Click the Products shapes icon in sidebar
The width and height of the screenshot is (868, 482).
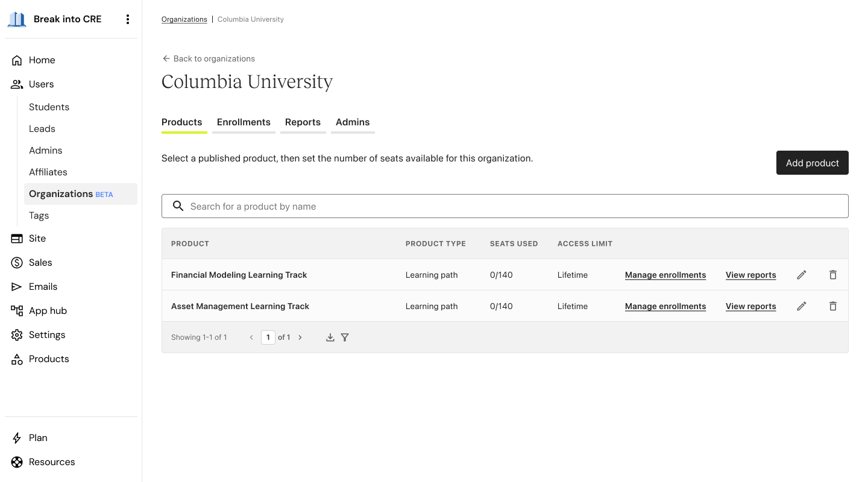(x=17, y=359)
